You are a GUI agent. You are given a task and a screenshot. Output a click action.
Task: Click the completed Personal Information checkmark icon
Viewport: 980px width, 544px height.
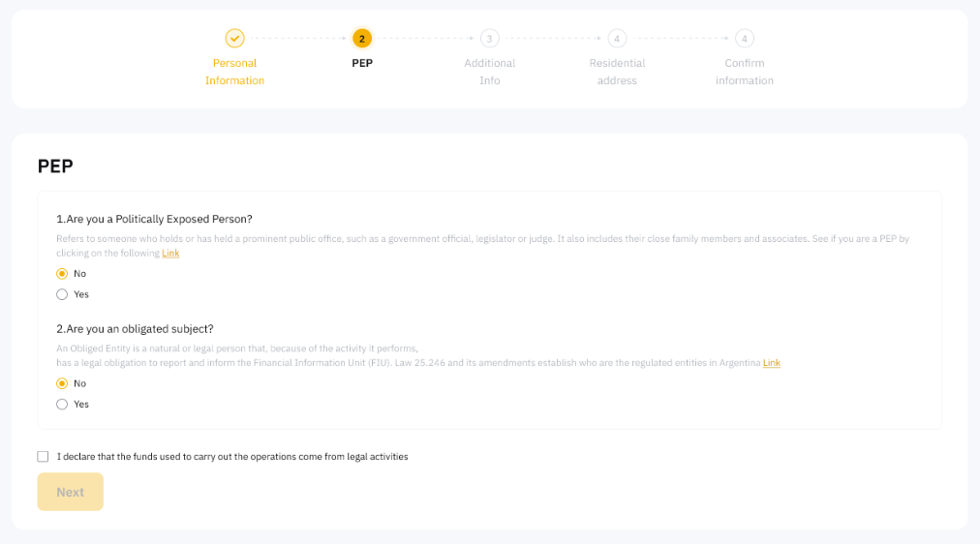click(234, 39)
